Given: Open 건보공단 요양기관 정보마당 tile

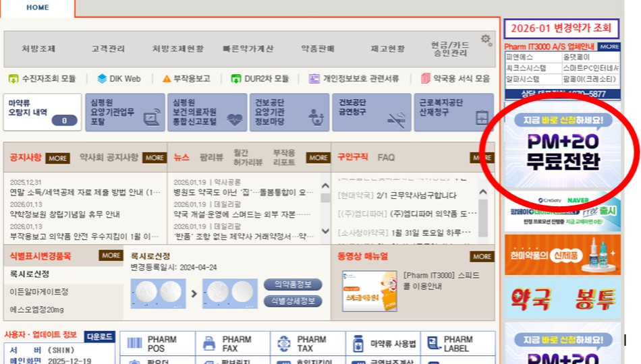Looking at the screenshot, I should coord(289,113).
